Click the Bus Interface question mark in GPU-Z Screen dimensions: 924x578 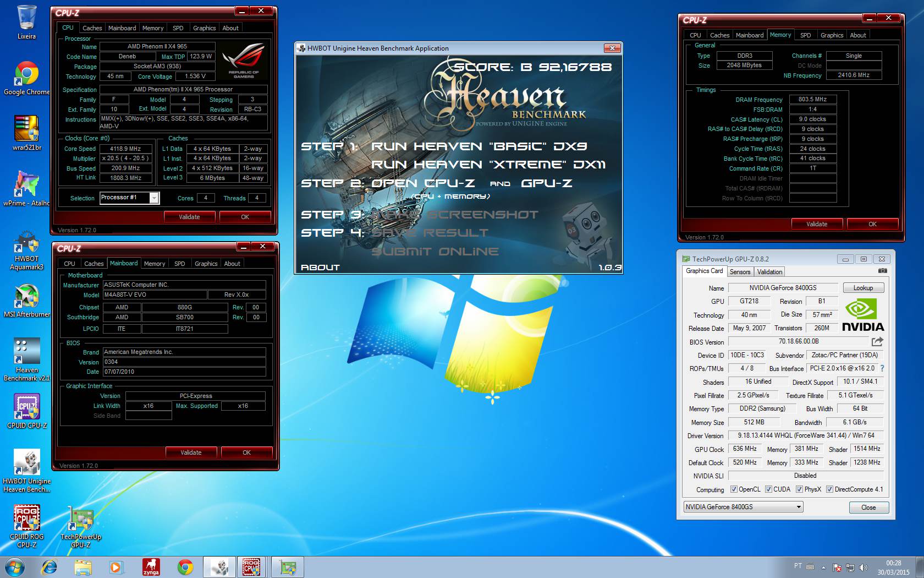tap(882, 368)
